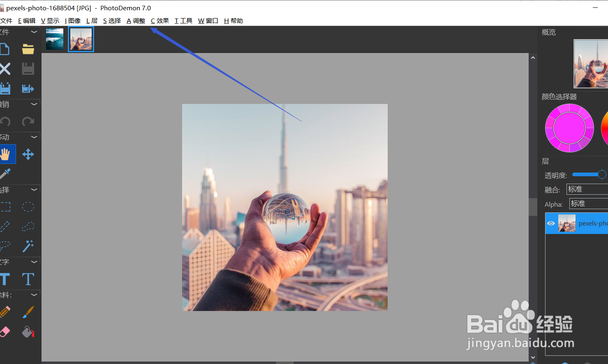Screen dimensions: 608x364
Task: Collapse the File tools section
Action: point(34,32)
